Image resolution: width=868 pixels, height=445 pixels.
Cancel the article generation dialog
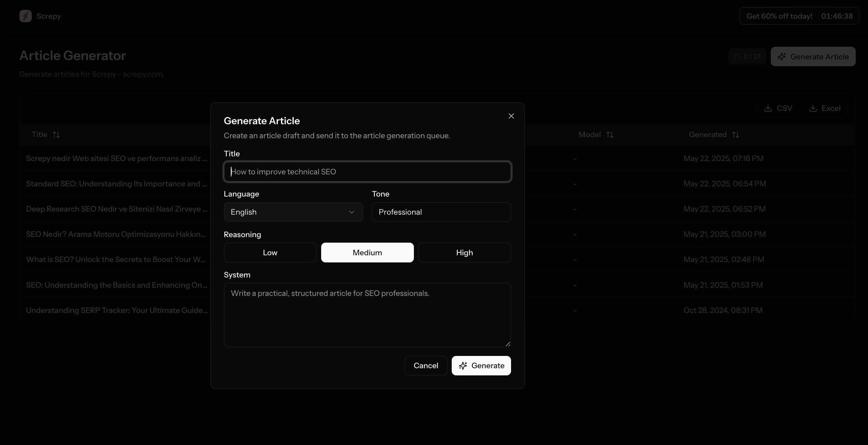426,365
